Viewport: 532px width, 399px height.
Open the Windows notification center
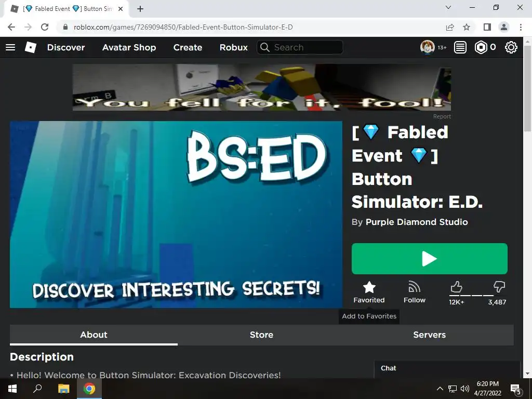click(x=515, y=389)
